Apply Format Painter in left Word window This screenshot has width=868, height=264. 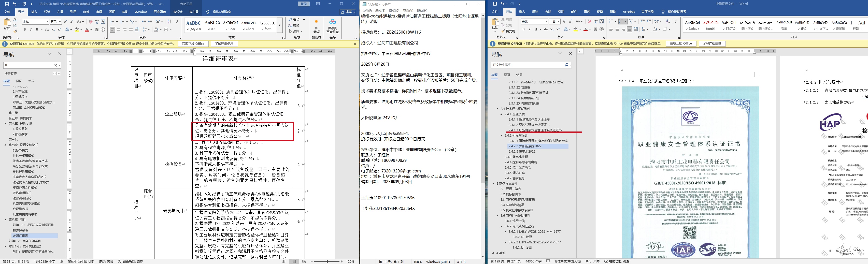point(15,31)
